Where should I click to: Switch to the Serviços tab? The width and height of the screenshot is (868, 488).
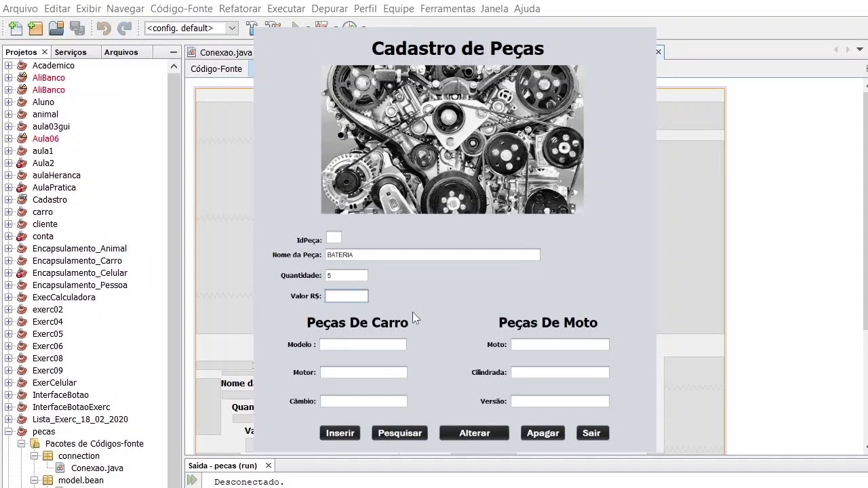click(x=71, y=52)
